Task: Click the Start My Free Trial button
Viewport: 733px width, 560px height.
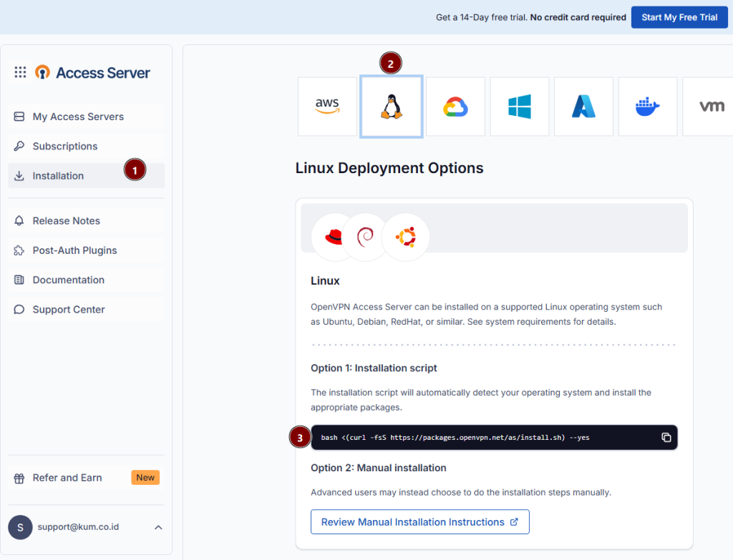Action: tap(679, 17)
